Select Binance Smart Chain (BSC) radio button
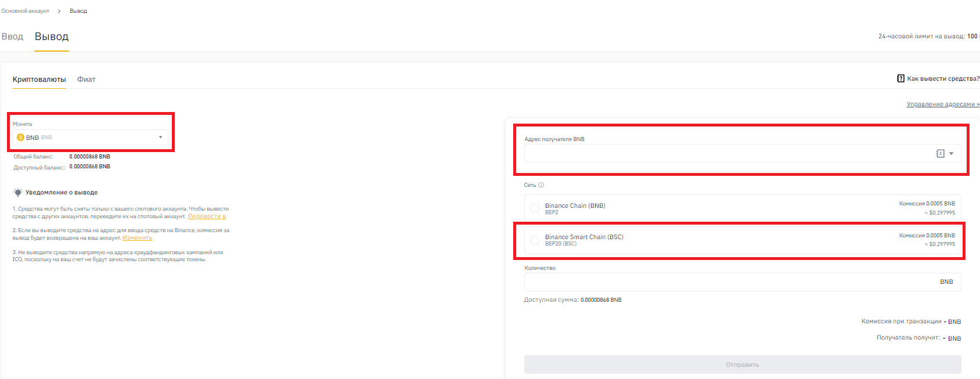This screenshot has width=980, height=379. (535, 240)
